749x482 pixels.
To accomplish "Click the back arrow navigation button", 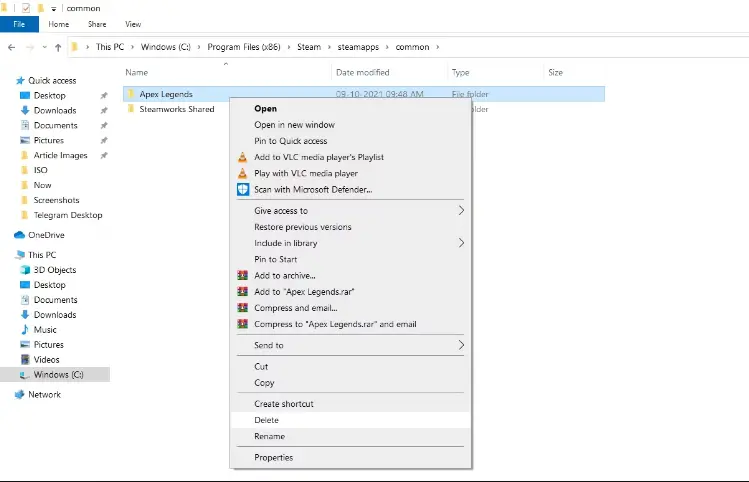I will click(11, 47).
